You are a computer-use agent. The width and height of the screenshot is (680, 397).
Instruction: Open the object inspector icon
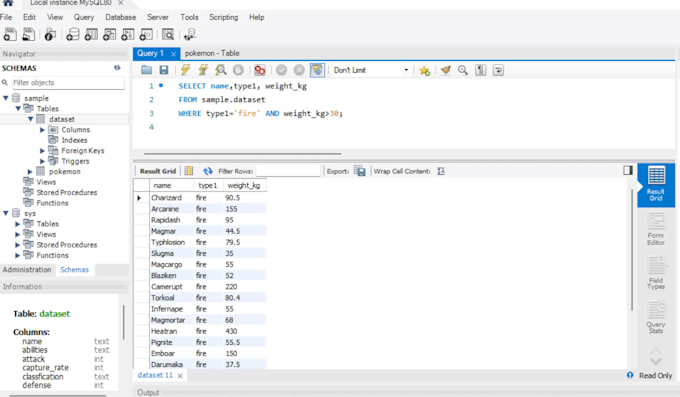tap(50, 34)
